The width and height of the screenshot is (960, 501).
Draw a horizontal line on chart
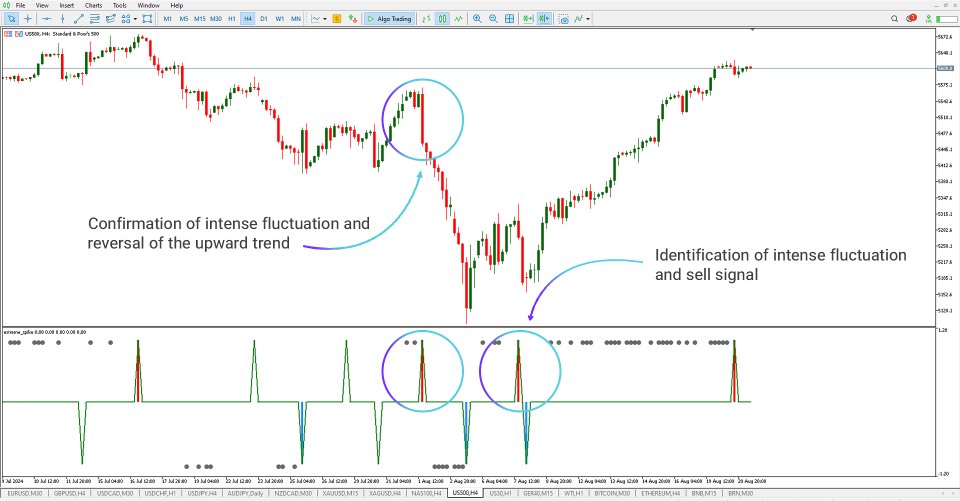(x=46, y=19)
